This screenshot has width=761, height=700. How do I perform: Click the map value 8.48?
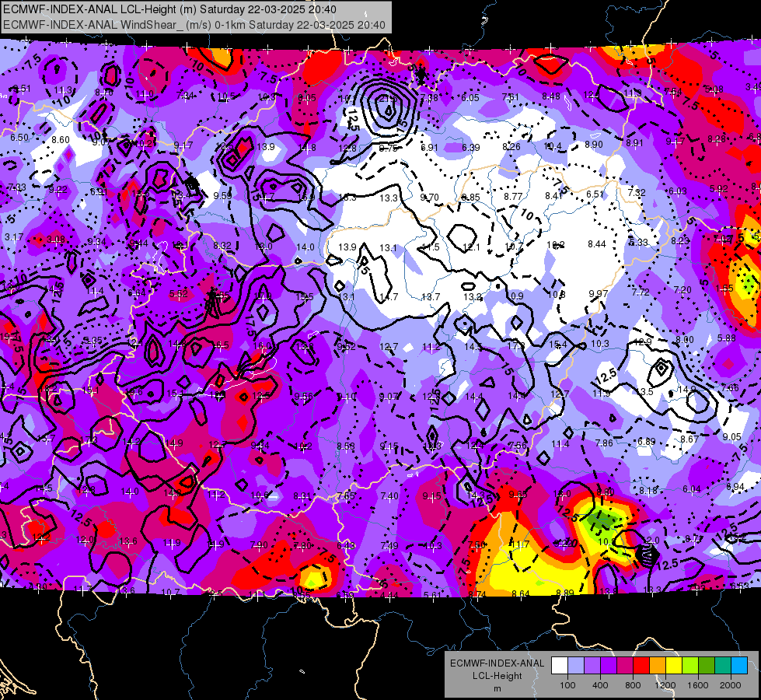(x=551, y=96)
